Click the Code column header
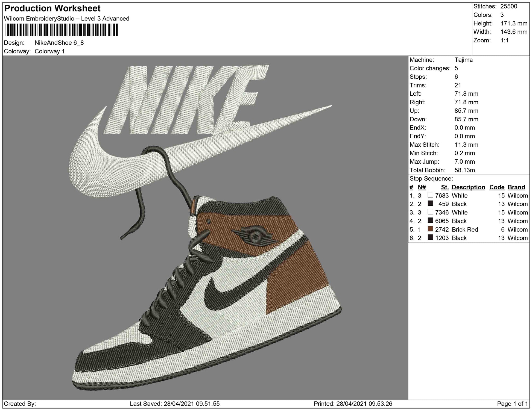Viewport: 532px width, 409px height. 497,187
